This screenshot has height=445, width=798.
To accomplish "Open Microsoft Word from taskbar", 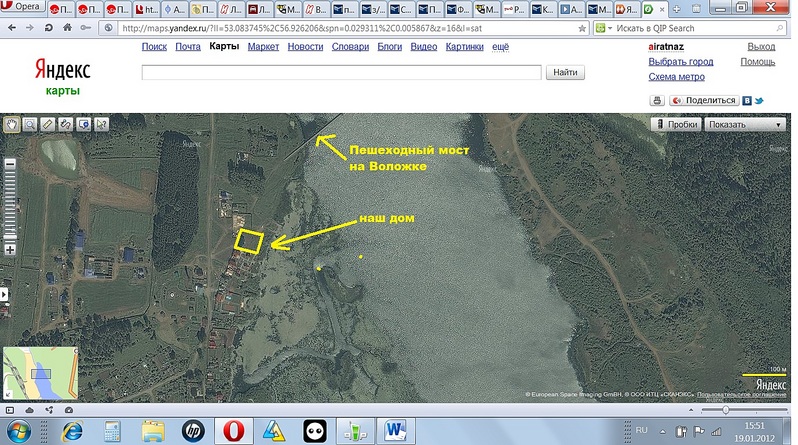I will (x=395, y=431).
